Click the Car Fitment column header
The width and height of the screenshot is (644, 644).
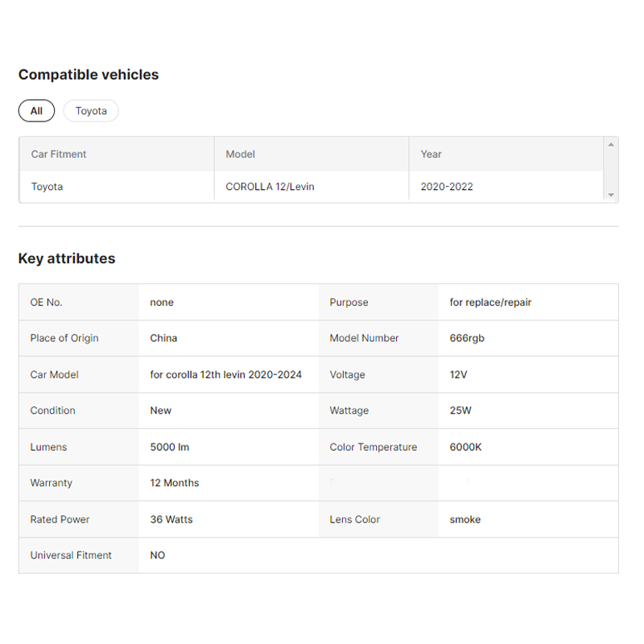pos(59,154)
